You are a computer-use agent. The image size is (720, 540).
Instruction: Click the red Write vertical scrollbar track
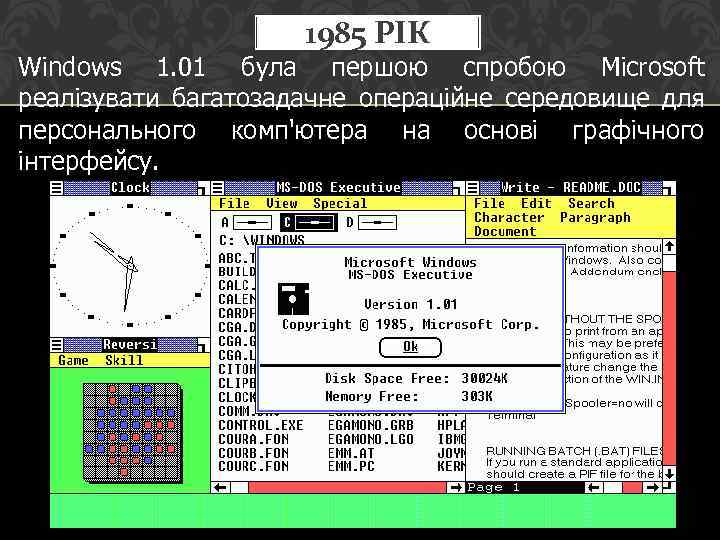(669, 367)
